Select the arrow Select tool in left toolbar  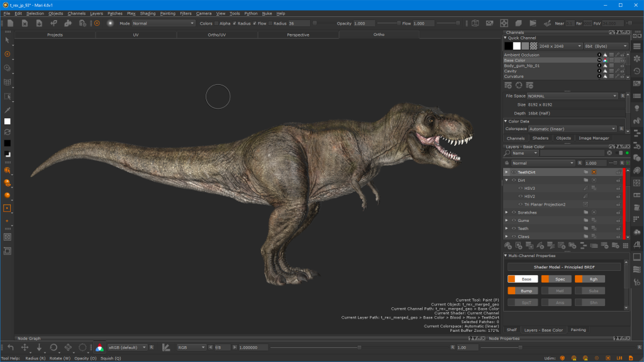point(8,40)
